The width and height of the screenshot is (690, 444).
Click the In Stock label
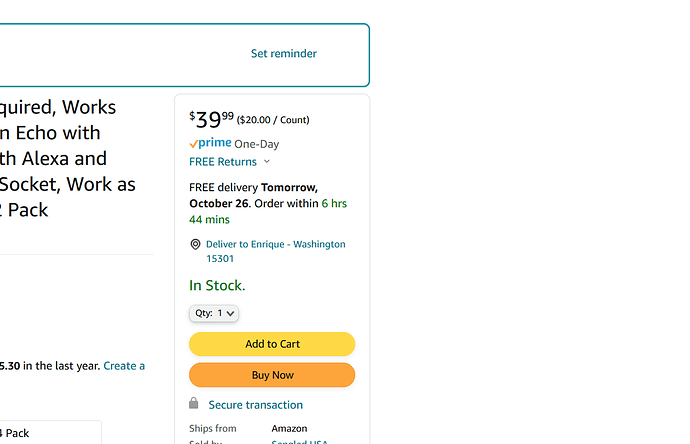pyautogui.click(x=217, y=286)
